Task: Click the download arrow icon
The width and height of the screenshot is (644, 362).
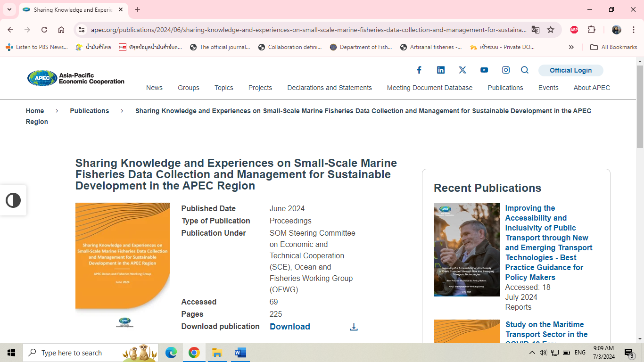Action: click(354, 327)
